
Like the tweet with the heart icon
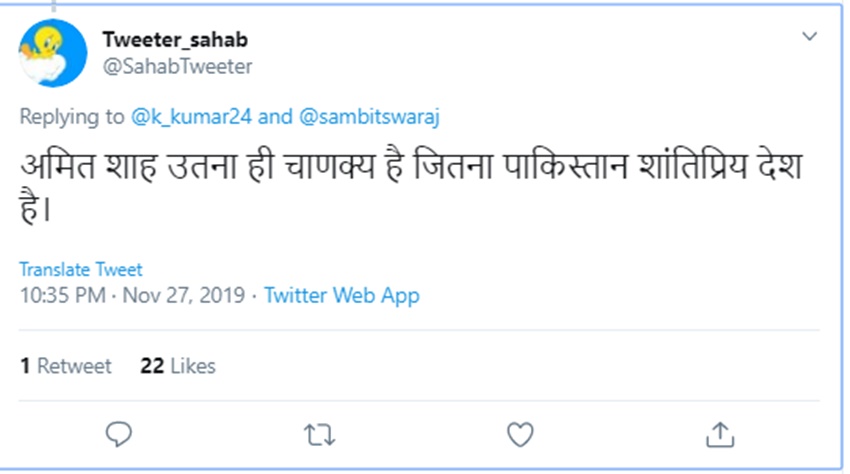(x=519, y=434)
